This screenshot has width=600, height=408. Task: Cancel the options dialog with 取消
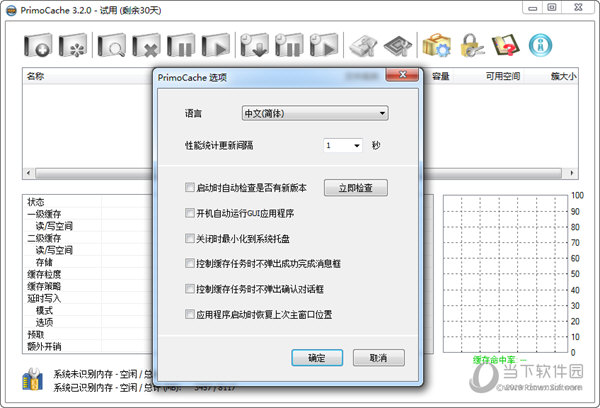[x=378, y=358]
